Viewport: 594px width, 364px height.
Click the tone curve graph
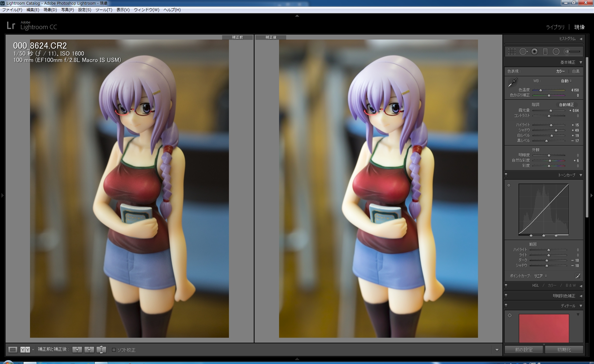coord(544,209)
